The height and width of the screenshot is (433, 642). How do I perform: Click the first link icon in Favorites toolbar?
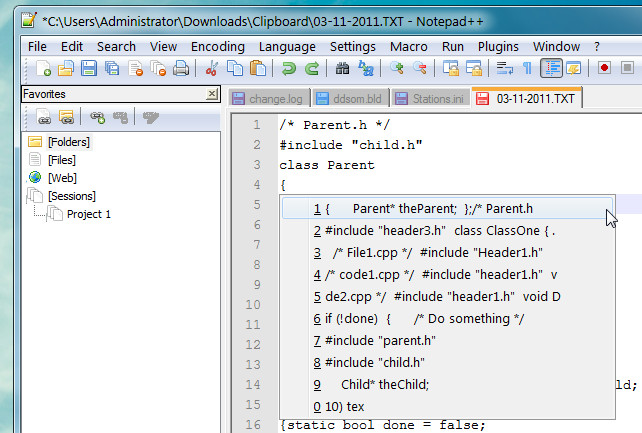click(44, 117)
